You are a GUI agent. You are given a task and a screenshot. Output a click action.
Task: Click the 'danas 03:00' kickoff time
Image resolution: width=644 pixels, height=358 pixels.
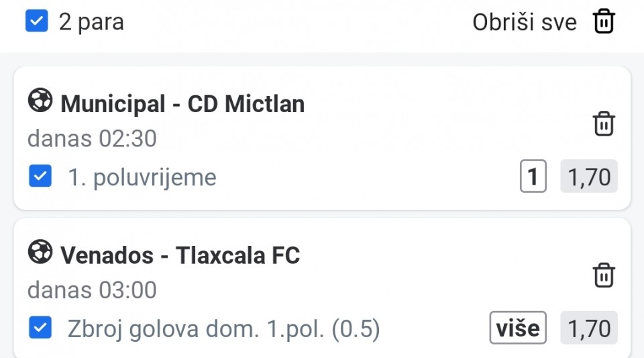point(92,290)
